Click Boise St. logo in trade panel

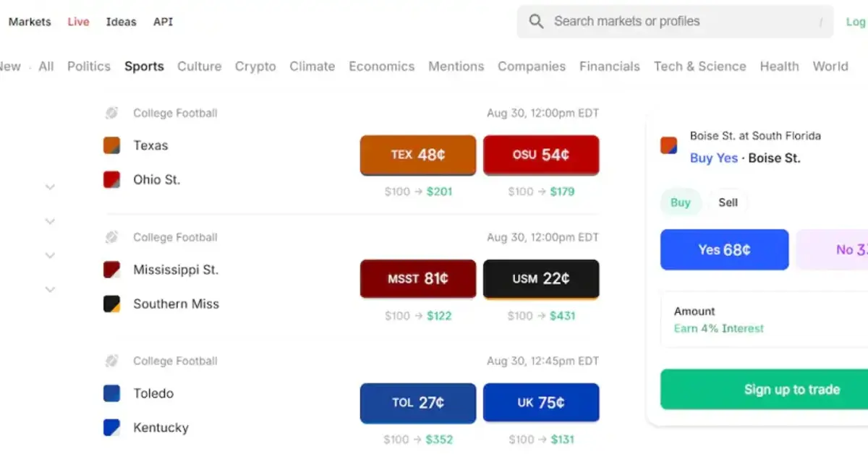coord(669,145)
